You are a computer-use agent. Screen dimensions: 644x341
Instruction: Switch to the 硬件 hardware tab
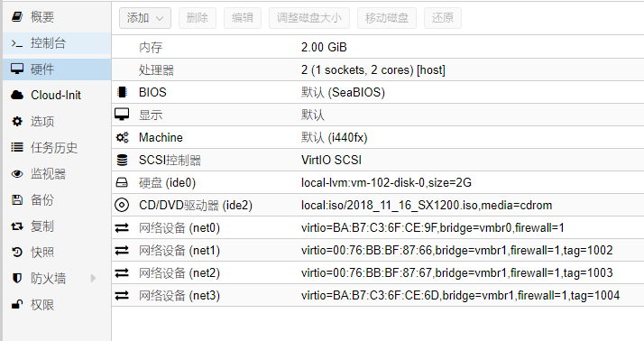(x=57, y=69)
